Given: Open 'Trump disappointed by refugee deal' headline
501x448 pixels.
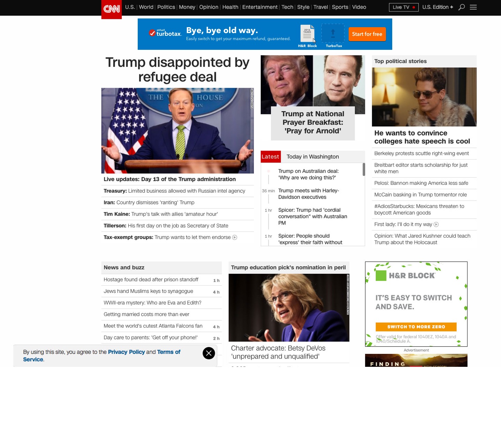Looking at the screenshot, I should click(177, 70).
